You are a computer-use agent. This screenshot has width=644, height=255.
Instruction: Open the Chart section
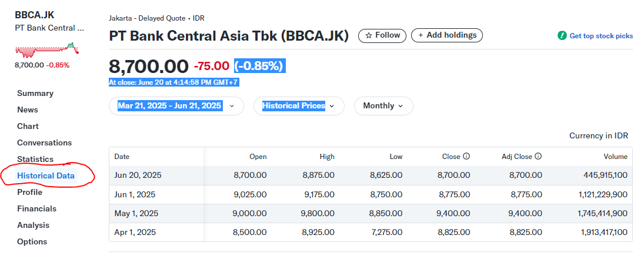(28, 126)
